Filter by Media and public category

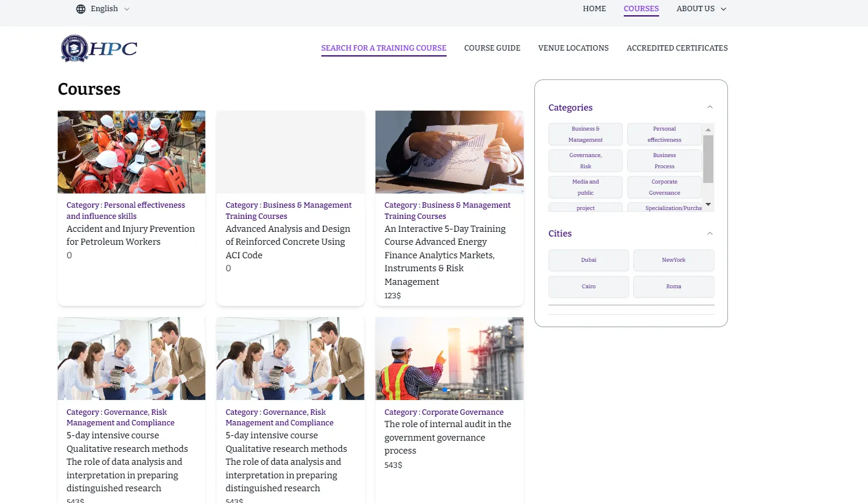[x=586, y=187]
